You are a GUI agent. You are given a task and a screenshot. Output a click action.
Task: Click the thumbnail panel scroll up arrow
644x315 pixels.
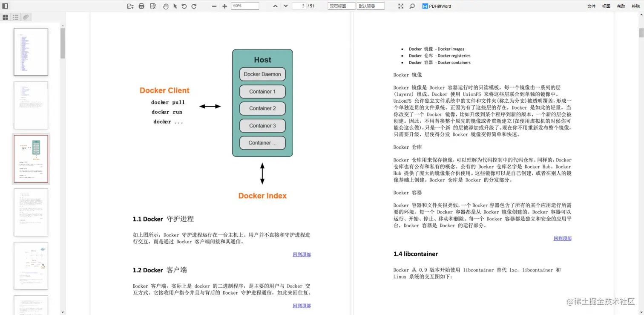[x=63, y=26]
